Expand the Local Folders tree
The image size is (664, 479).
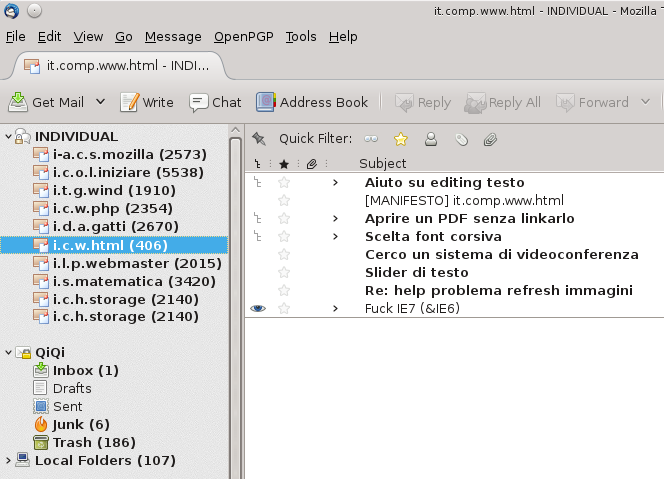(8, 460)
